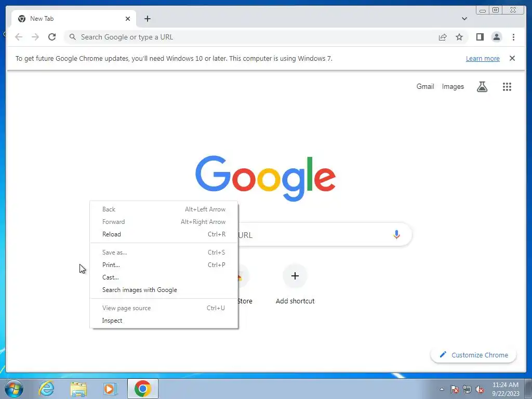
Task: Choose Cast... from the context menu
Action: coord(164,277)
